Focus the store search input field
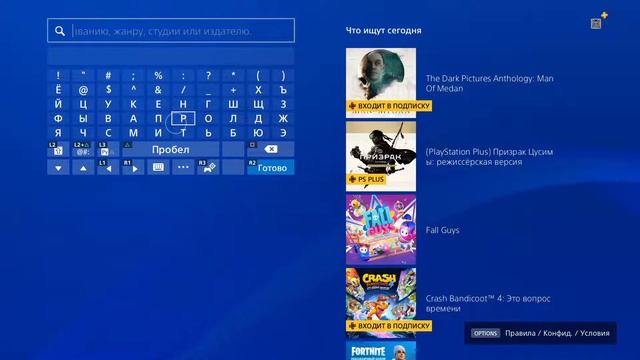The width and height of the screenshot is (640, 360). 171,30
